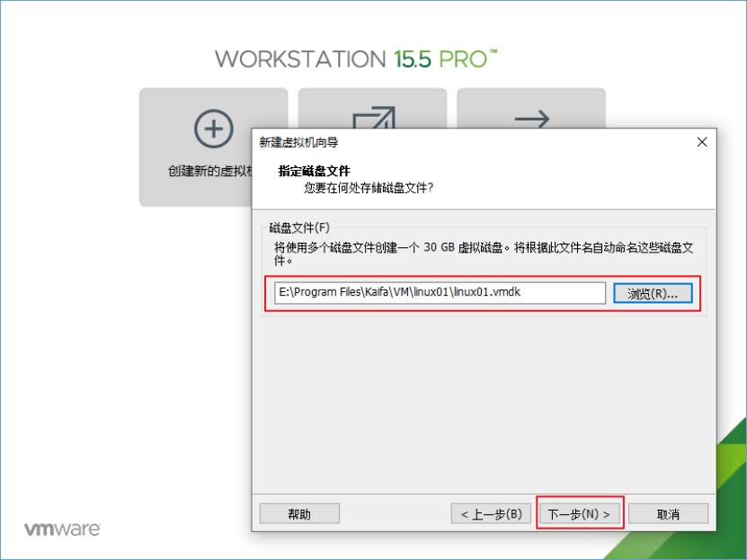The height and width of the screenshot is (560, 747).
Task: Click the 磁盘文件(F) group label
Action: (299, 227)
